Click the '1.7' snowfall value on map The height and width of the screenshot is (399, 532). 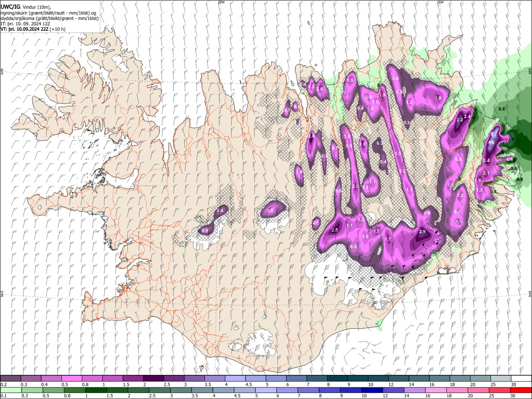point(388,239)
